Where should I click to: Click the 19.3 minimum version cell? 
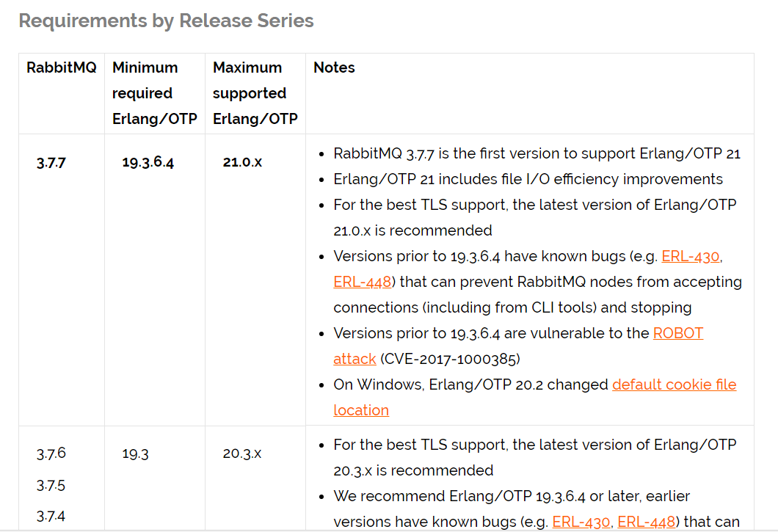coord(136,453)
